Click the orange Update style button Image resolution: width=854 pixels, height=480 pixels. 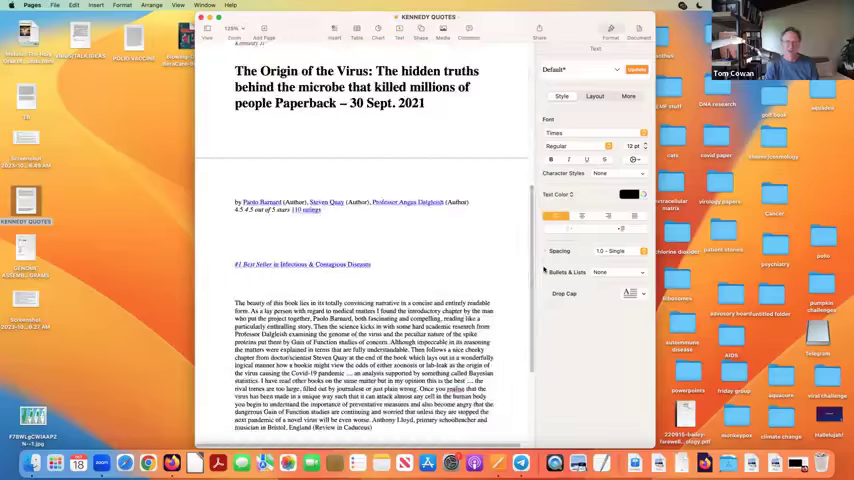coord(636,69)
